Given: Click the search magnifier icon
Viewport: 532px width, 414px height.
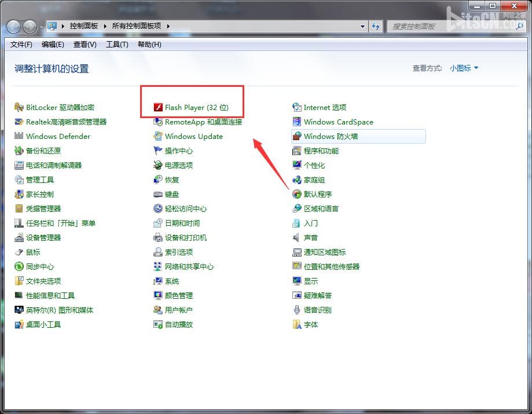Looking at the screenshot, I should coord(519,26).
